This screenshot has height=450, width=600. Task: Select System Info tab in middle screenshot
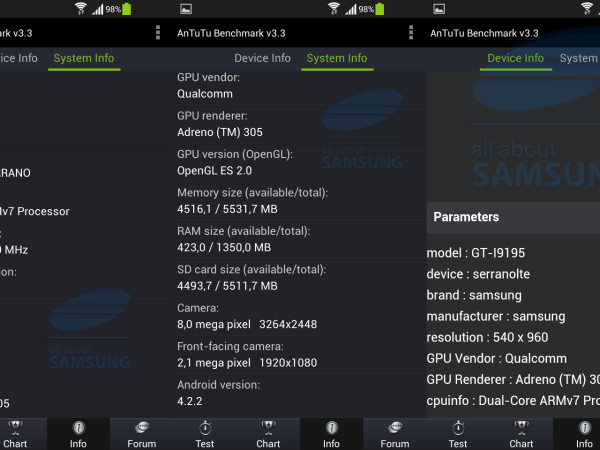click(337, 58)
